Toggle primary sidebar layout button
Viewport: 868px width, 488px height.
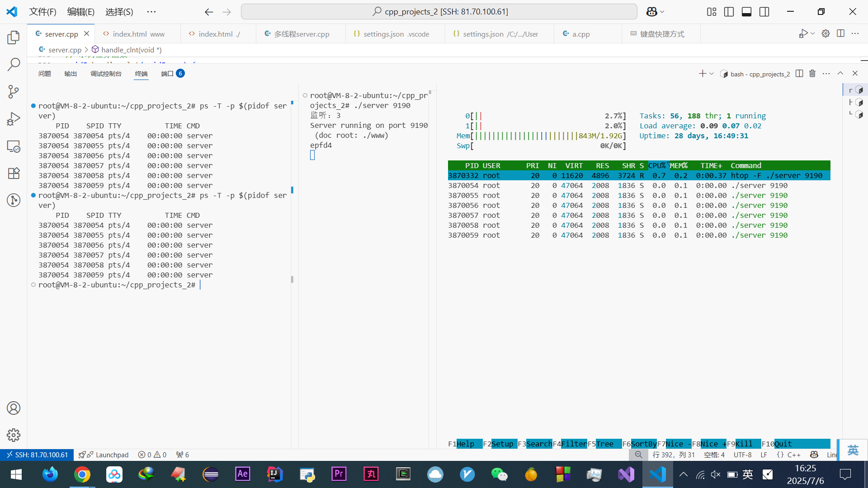click(729, 12)
